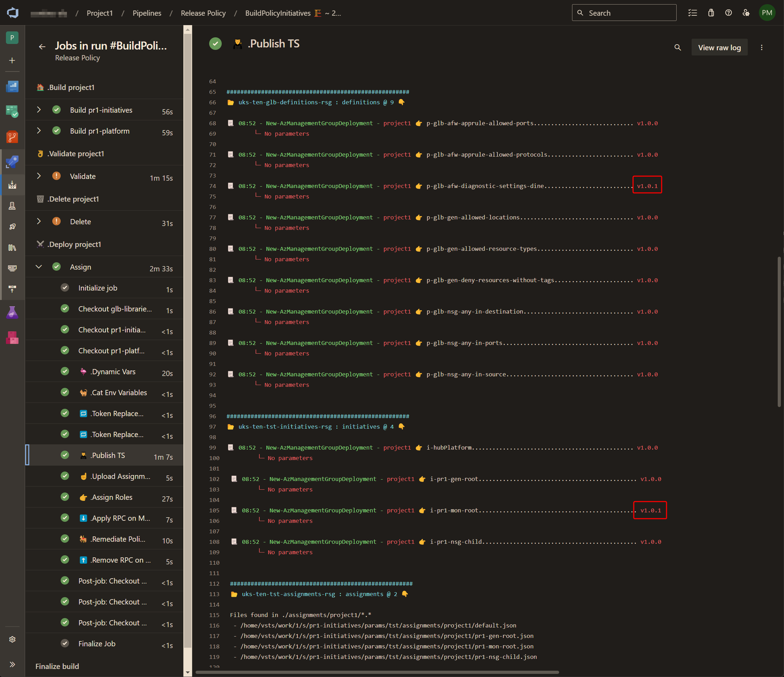Search the log with magnifier icon

(678, 47)
